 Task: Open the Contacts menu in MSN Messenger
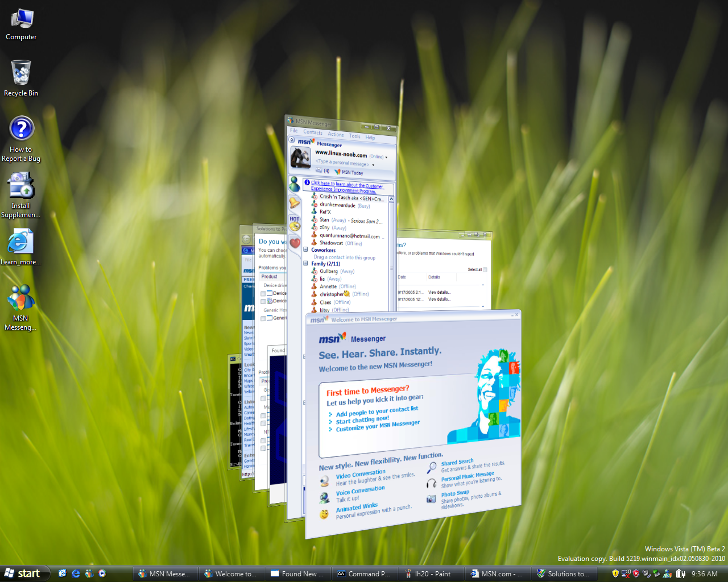point(312,132)
